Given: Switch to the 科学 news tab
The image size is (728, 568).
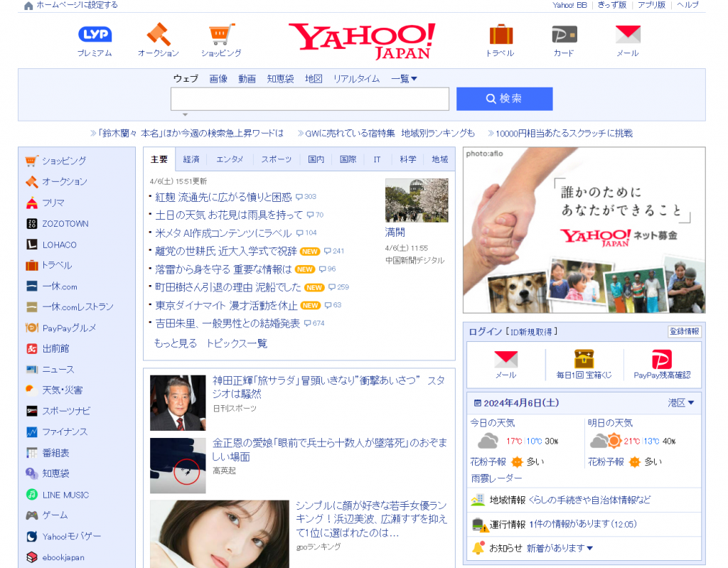Looking at the screenshot, I should pos(408,159).
